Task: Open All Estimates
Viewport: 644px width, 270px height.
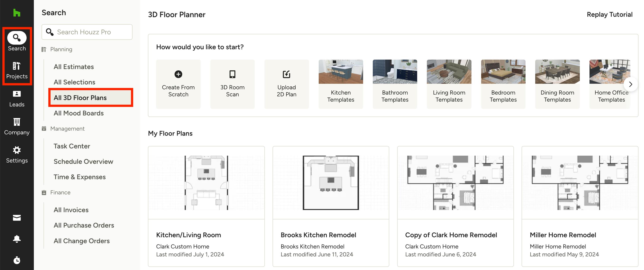Action: tap(74, 67)
